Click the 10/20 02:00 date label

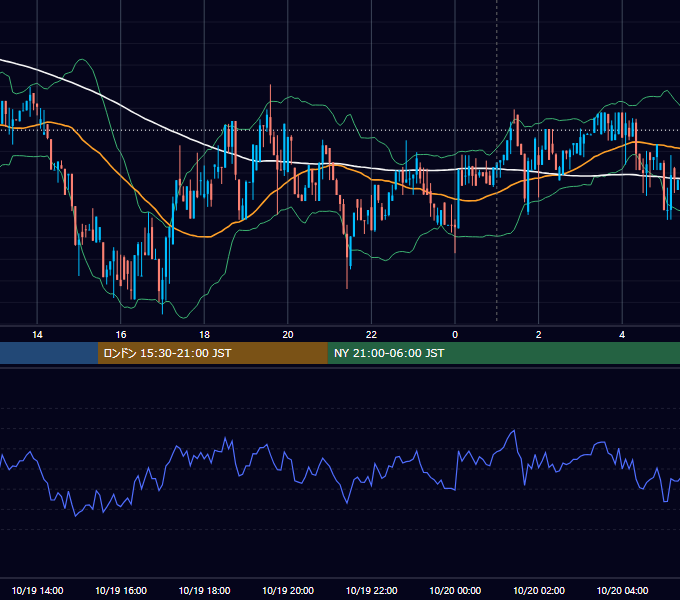[539, 590]
